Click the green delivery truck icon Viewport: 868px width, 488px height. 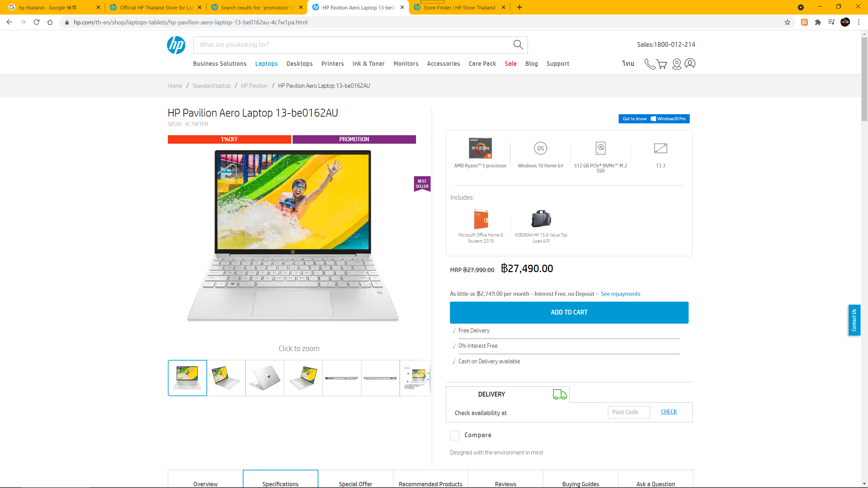point(560,394)
